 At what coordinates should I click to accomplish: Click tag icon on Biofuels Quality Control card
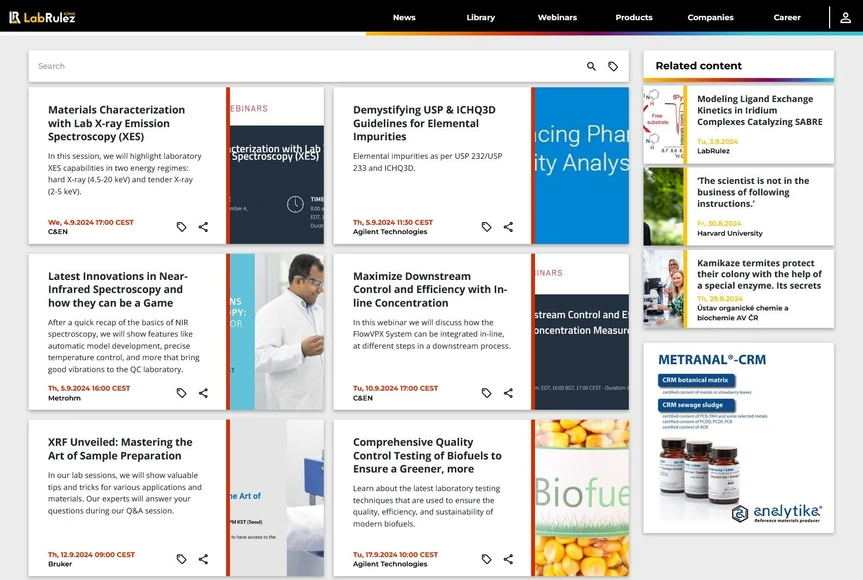click(x=486, y=559)
